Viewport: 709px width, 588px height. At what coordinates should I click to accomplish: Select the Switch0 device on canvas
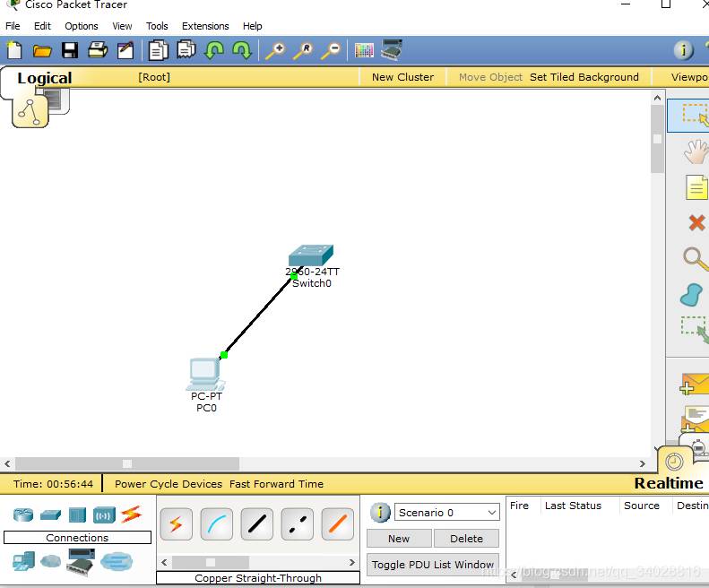pyautogui.click(x=311, y=256)
